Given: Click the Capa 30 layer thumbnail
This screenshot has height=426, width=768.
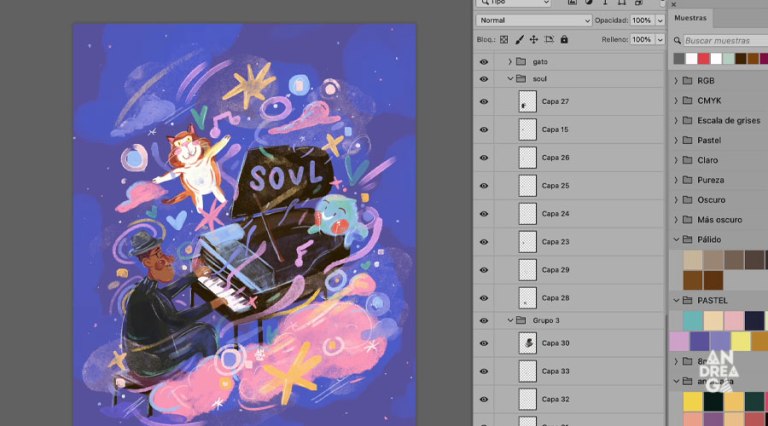Looking at the screenshot, I should click(x=528, y=343).
